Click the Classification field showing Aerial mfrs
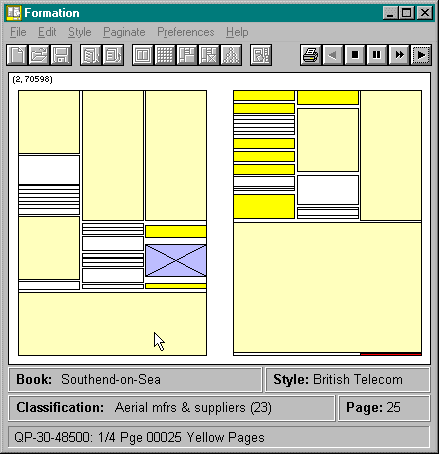This screenshot has width=439, height=454. tap(171, 408)
